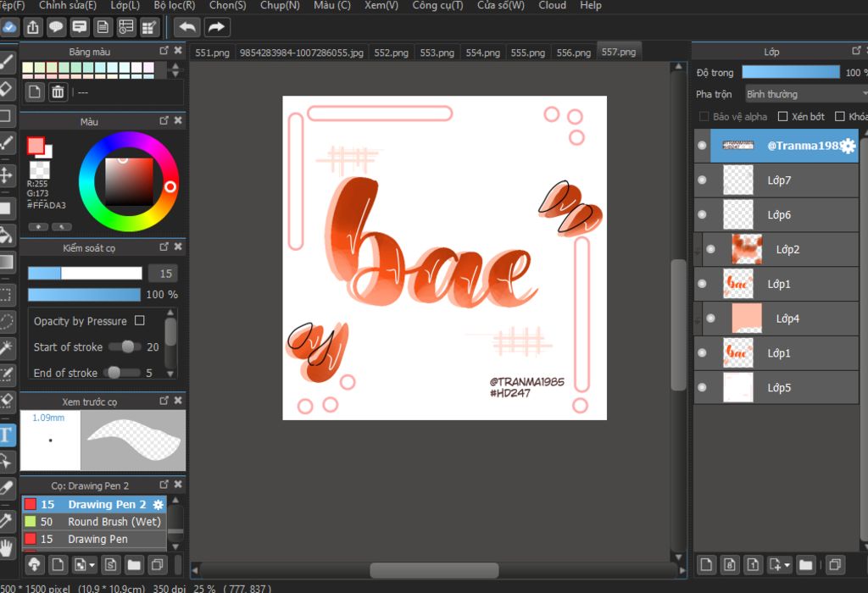The width and height of the screenshot is (868, 593).
Task: Select the Move tool
Action: [7, 175]
